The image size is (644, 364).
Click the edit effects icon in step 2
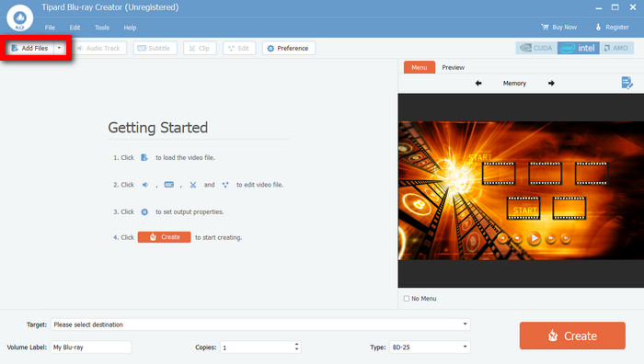[x=225, y=185]
